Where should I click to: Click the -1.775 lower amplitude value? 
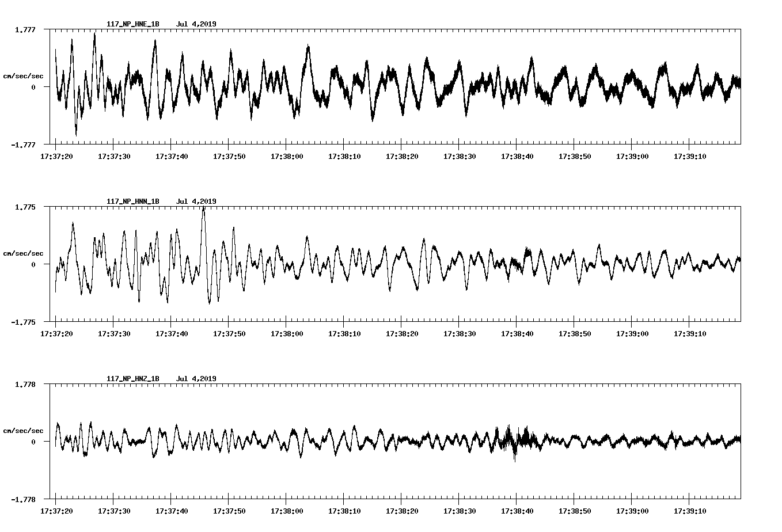pyautogui.click(x=24, y=322)
